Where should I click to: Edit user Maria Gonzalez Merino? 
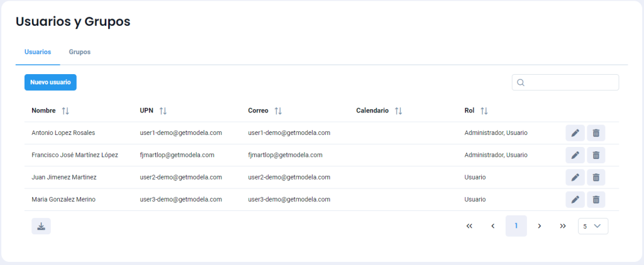point(575,200)
